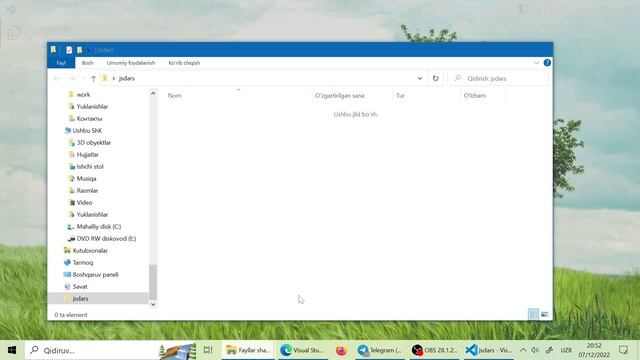Select Kutubxonalar in navigation pane

click(x=90, y=251)
